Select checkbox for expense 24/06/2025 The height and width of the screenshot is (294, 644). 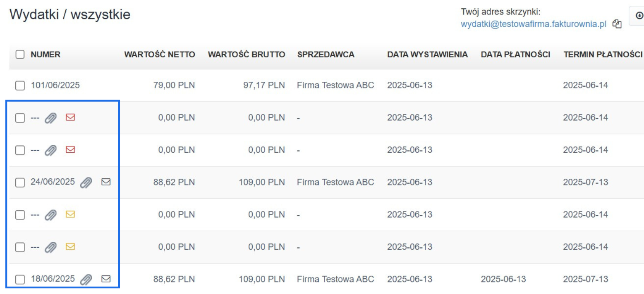tap(20, 182)
